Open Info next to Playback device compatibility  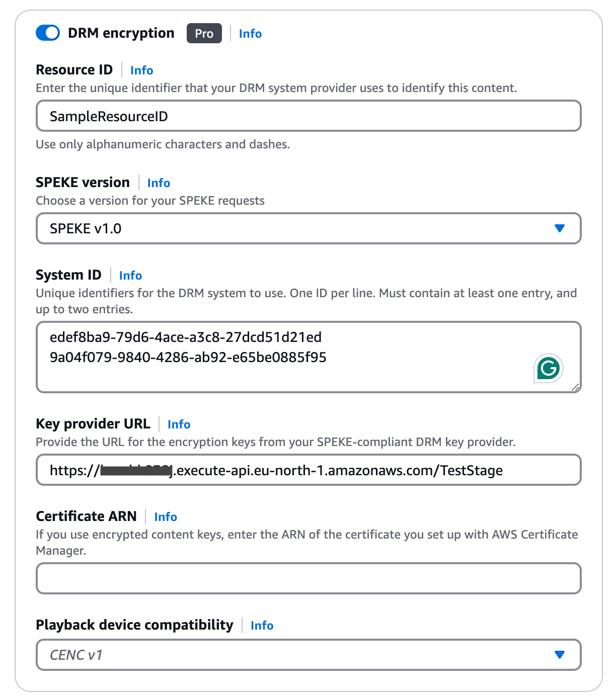point(262,626)
